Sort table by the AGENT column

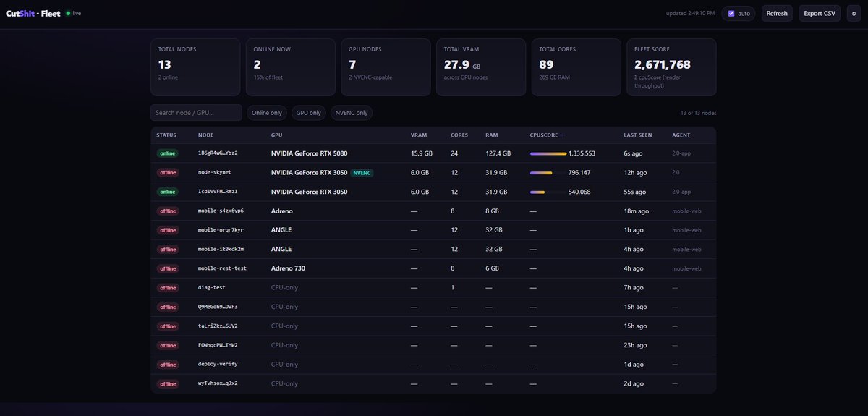(681, 135)
